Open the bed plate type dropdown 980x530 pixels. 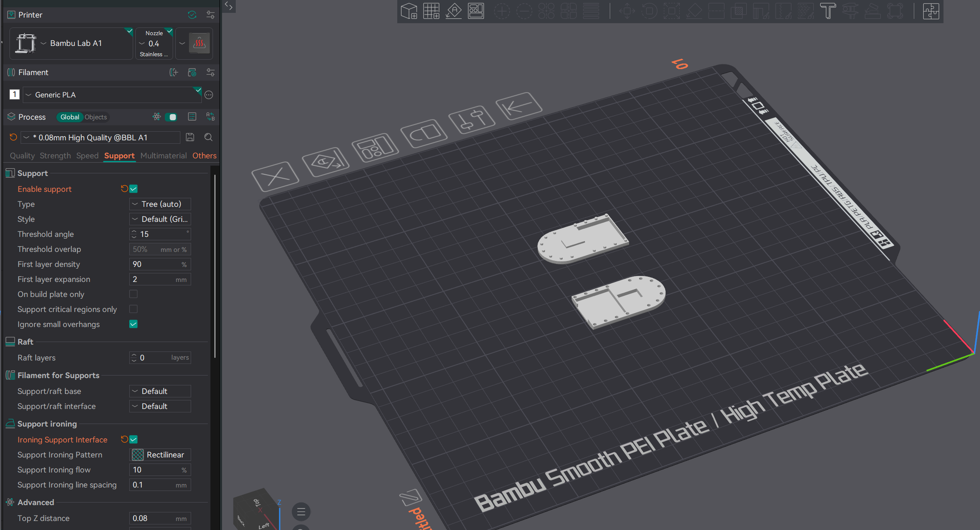click(x=195, y=43)
